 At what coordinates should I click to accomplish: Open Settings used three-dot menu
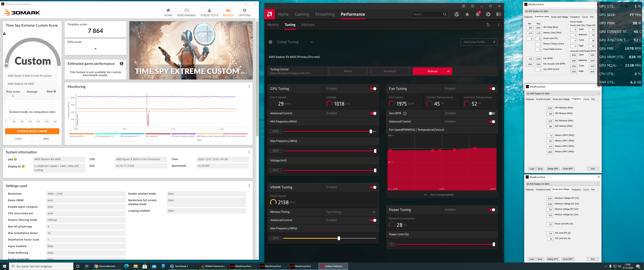(x=249, y=186)
